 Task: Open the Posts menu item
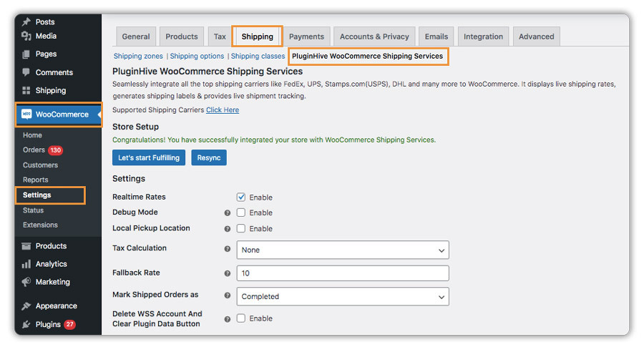45,21
